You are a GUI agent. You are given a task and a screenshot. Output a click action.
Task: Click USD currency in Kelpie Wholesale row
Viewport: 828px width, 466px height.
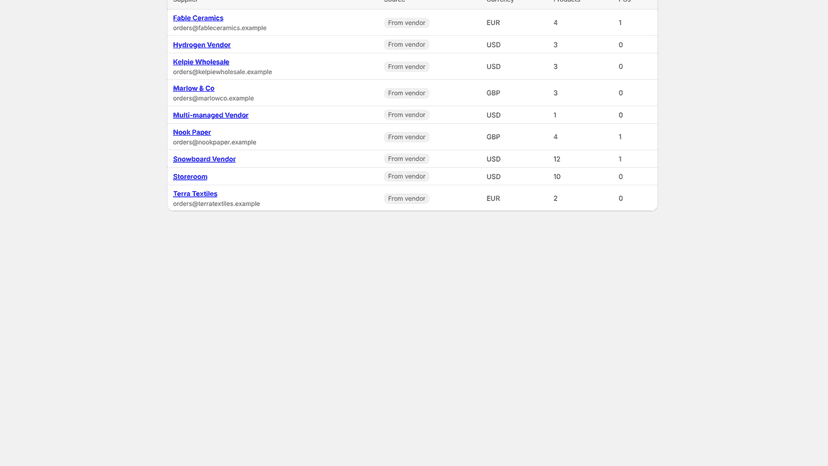(x=493, y=67)
